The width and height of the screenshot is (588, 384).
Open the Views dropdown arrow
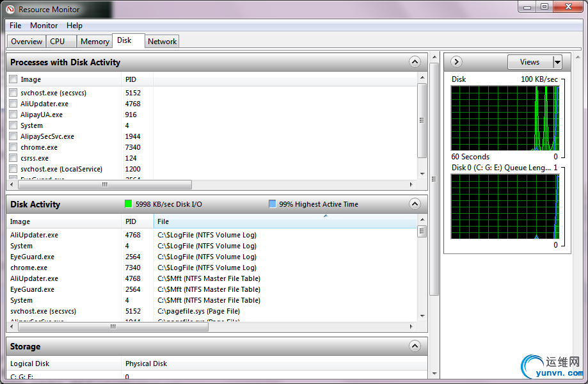(558, 62)
